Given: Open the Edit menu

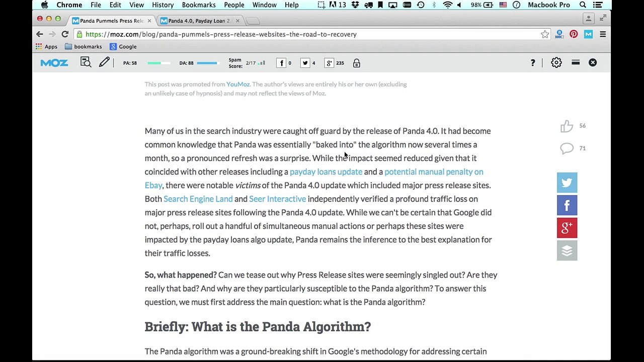Looking at the screenshot, I should [x=115, y=5].
